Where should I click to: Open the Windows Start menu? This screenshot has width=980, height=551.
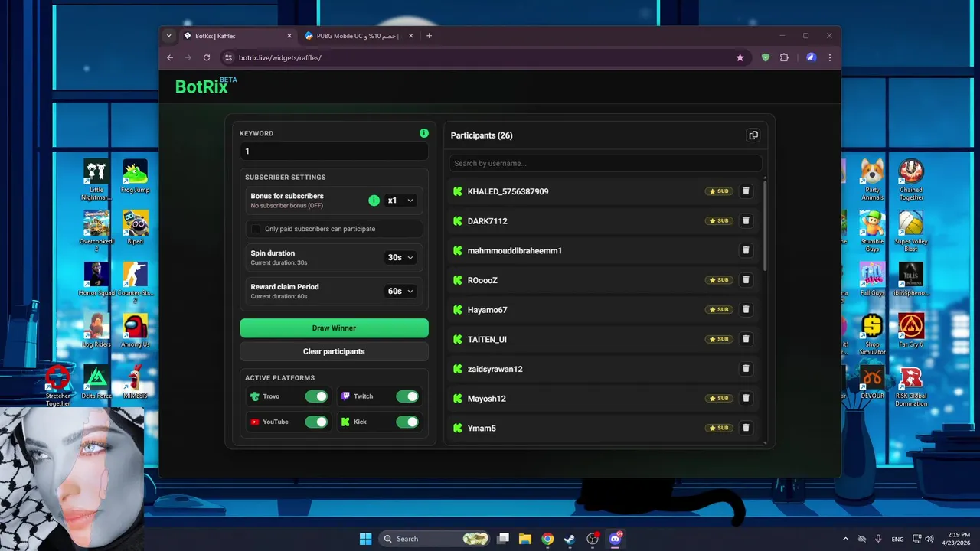pos(365,539)
